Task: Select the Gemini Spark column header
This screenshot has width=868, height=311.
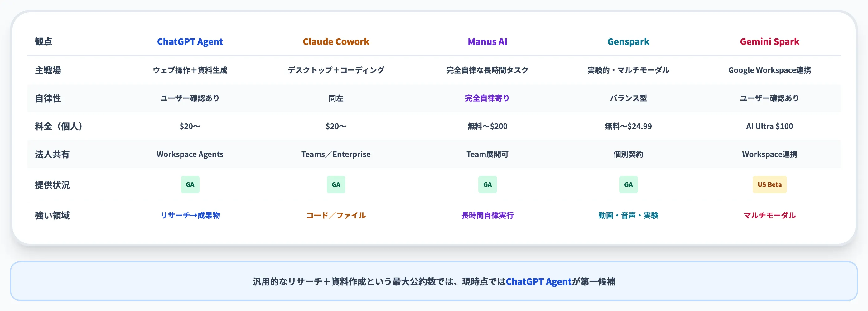Action: point(769,41)
